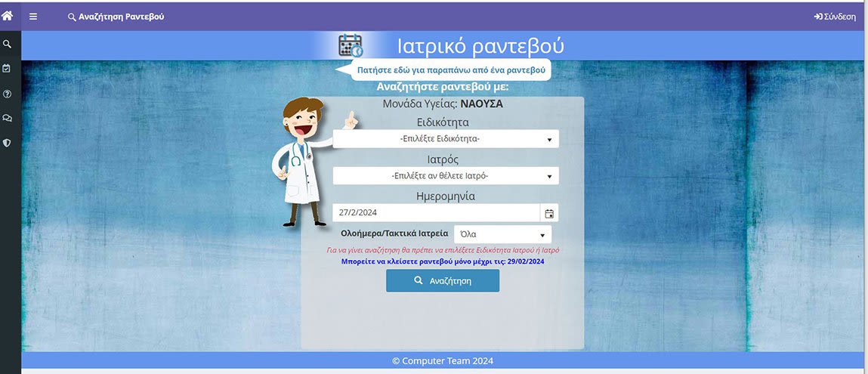Open the chat bubbles icon in sidebar

coord(8,118)
